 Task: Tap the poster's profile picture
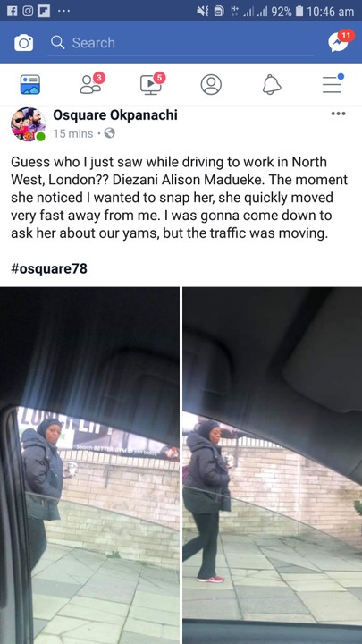click(x=28, y=124)
